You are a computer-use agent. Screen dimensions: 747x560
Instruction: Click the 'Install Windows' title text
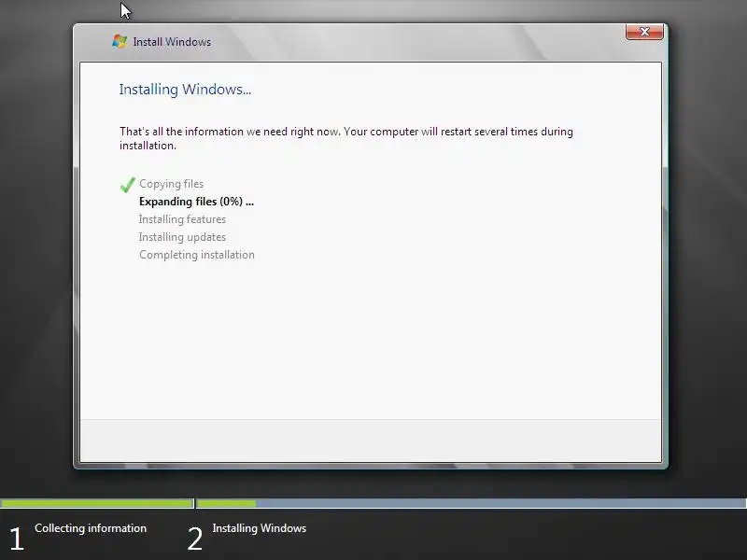pyautogui.click(x=172, y=42)
